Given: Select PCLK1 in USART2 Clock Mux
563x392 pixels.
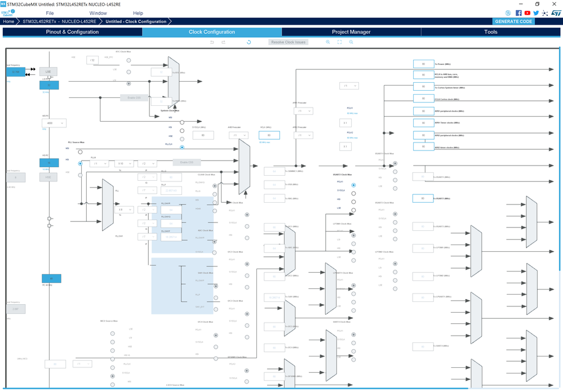Looking at the screenshot, I should click(x=353, y=185).
